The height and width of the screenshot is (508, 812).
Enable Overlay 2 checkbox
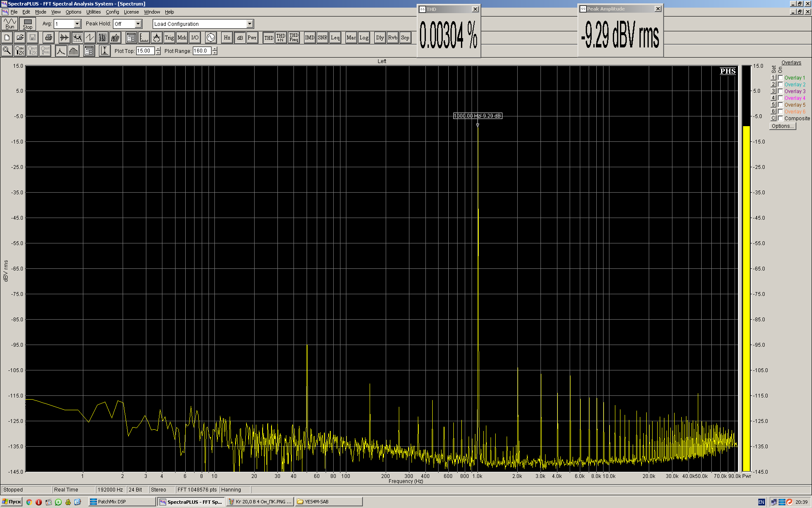pos(780,84)
